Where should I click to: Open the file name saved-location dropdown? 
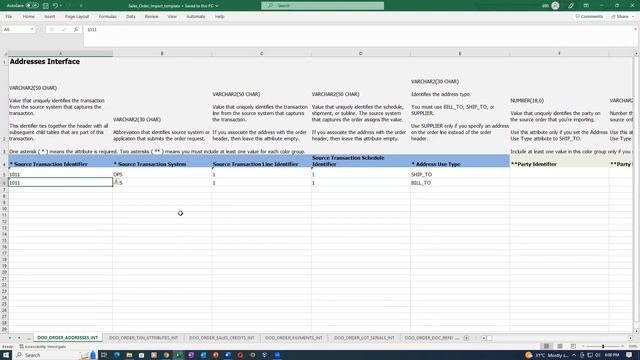pyautogui.click(x=216, y=6)
